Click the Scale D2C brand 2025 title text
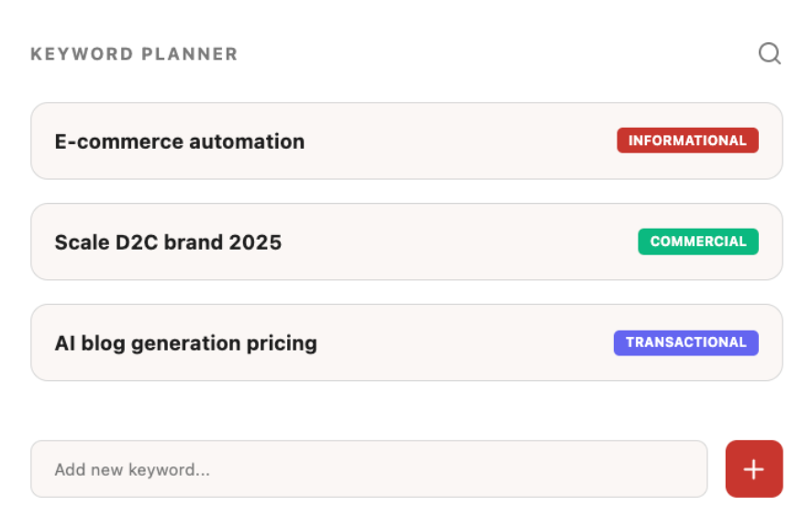 tap(168, 242)
